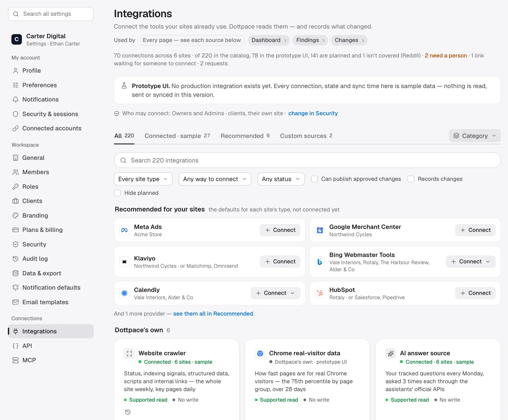Click the MCP server icon
The height and width of the screenshot is (420, 508).
point(15,360)
